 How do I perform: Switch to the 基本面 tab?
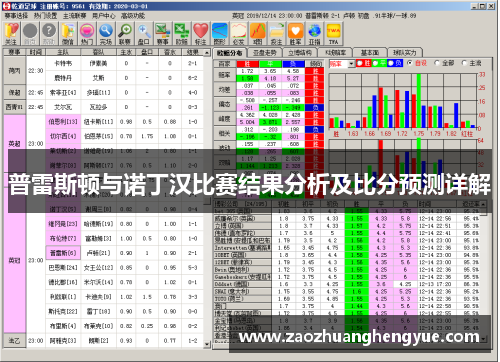tap(370, 53)
